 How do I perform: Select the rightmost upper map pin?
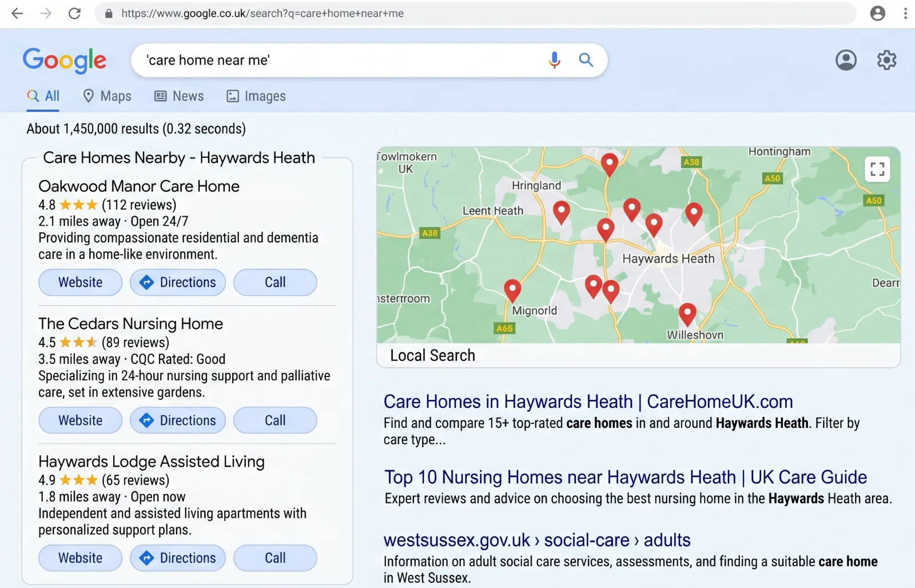(x=694, y=213)
